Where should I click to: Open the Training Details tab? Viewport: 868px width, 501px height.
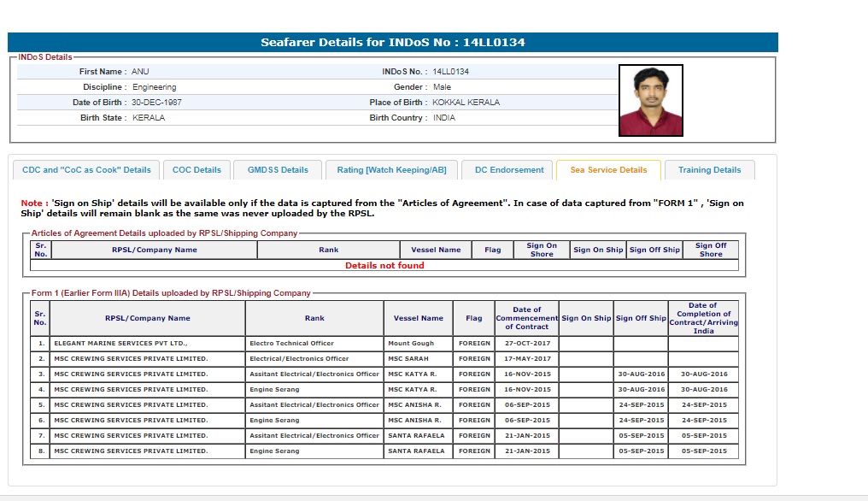(x=709, y=170)
